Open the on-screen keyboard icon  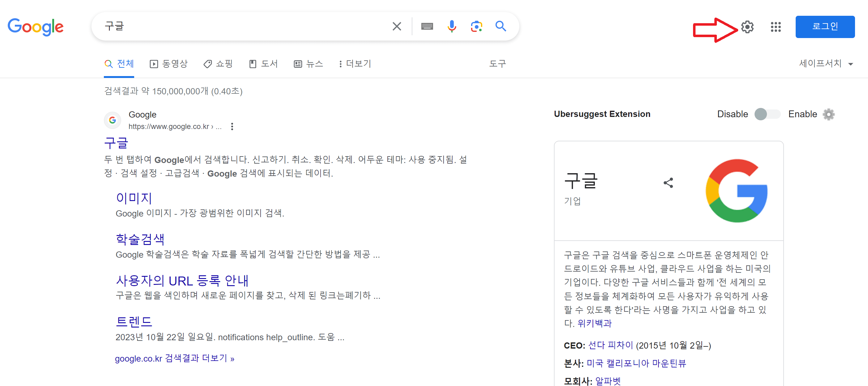pyautogui.click(x=427, y=26)
